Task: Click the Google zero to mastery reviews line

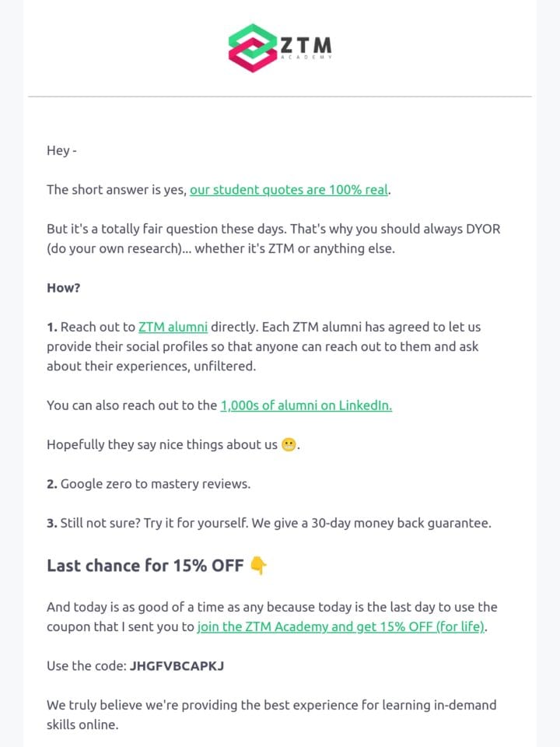Action: pyautogui.click(x=149, y=484)
